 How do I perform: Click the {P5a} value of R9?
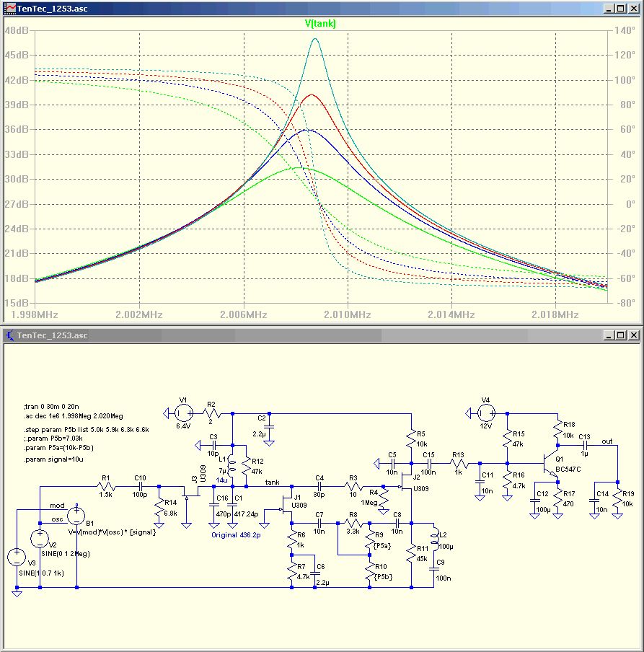[382, 545]
